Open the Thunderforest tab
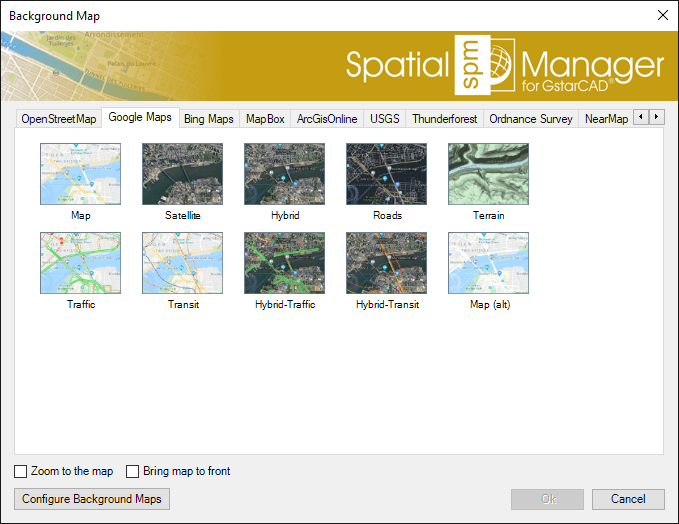The width and height of the screenshot is (679, 524). [444, 119]
